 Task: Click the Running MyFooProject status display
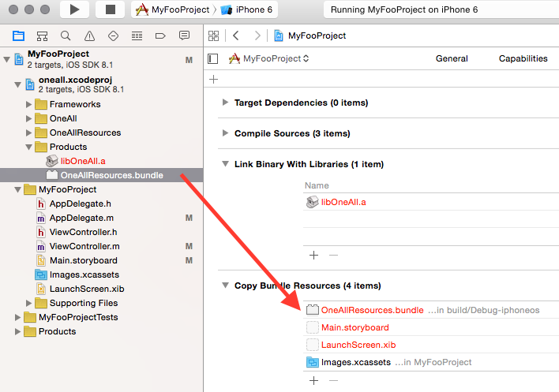[441, 9]
